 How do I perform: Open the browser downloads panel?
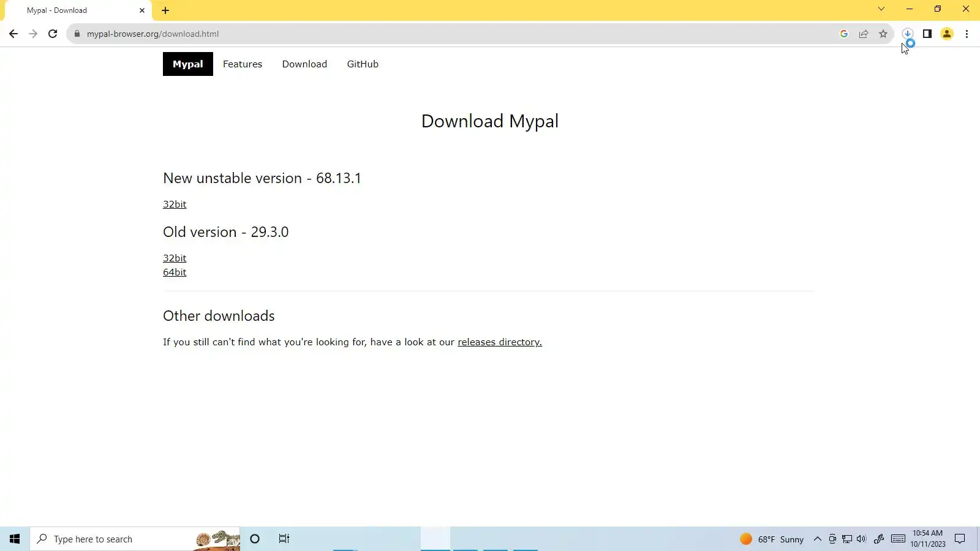(x=908, y=34)
